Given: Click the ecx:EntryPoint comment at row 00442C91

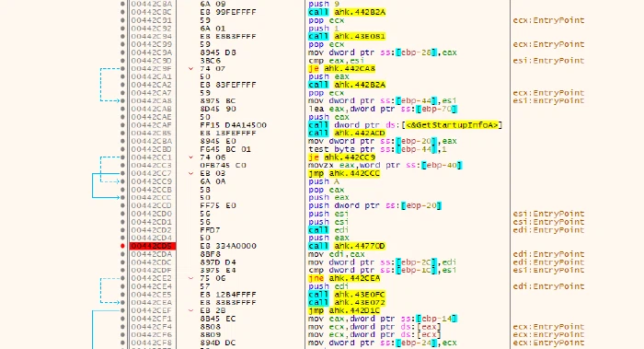Looking at the screenshot, I should (548, 20).
